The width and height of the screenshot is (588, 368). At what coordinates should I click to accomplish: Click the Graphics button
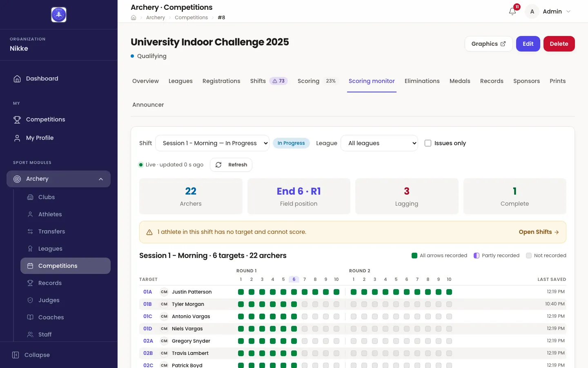(488, 44)
